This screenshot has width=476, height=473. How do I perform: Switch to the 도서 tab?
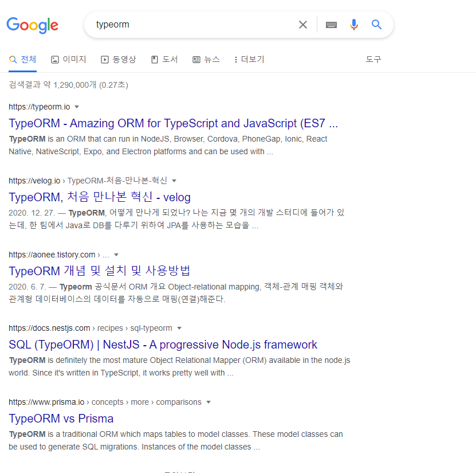[x=164, y=59]
